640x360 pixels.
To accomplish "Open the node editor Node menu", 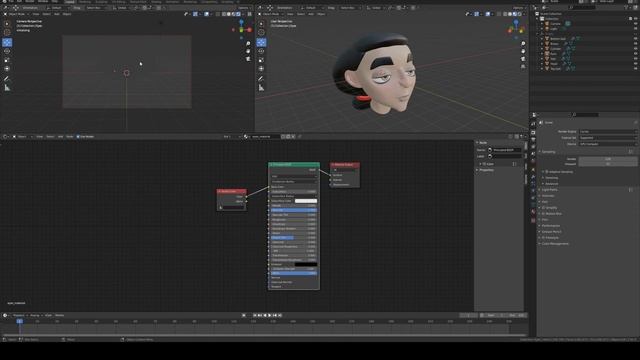I will coord(70,137).
